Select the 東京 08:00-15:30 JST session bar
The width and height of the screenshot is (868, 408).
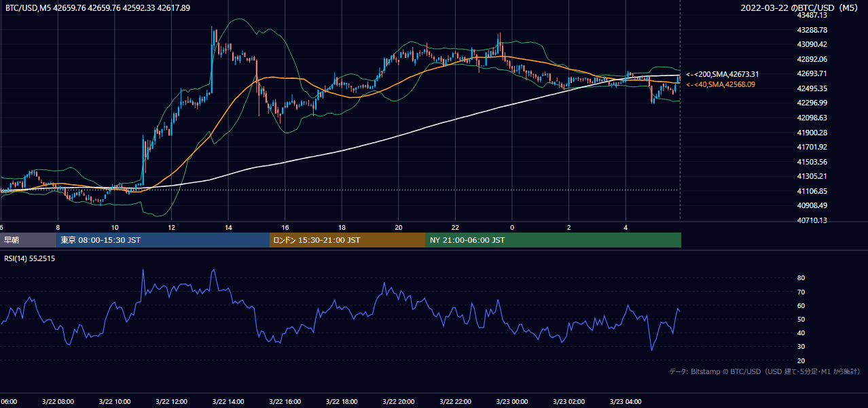(x=163, y=240)
